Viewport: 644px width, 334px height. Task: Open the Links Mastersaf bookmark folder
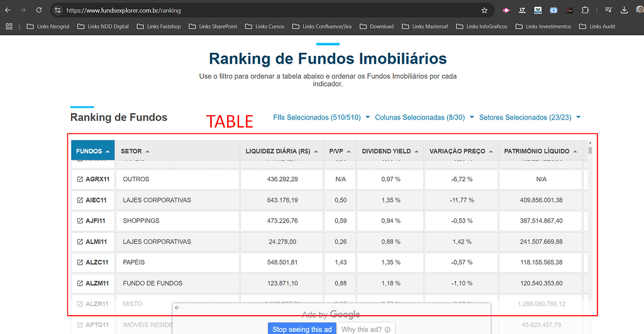coord(425,26)
